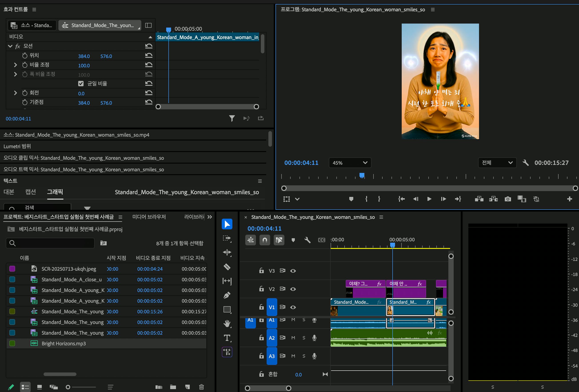Mute the A2 audio track
Image resolution: width=579 pixels, height=392 pixels.
point(293,338)
